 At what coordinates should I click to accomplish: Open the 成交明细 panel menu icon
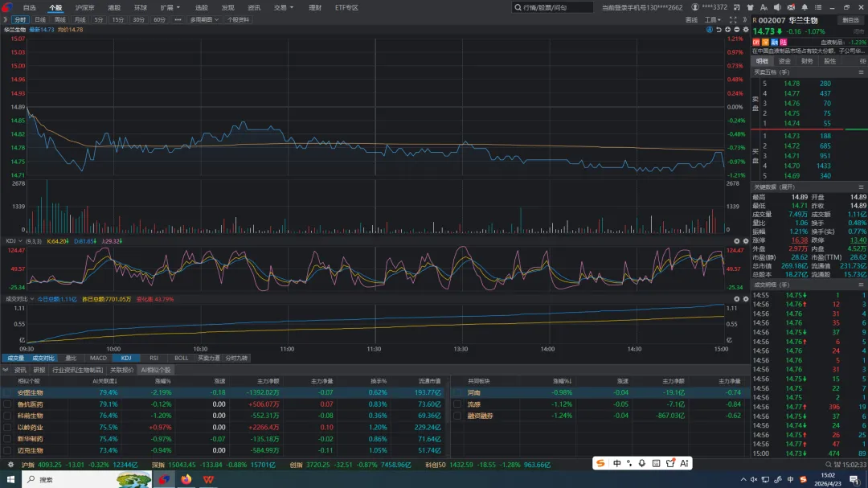pos(861,285)
